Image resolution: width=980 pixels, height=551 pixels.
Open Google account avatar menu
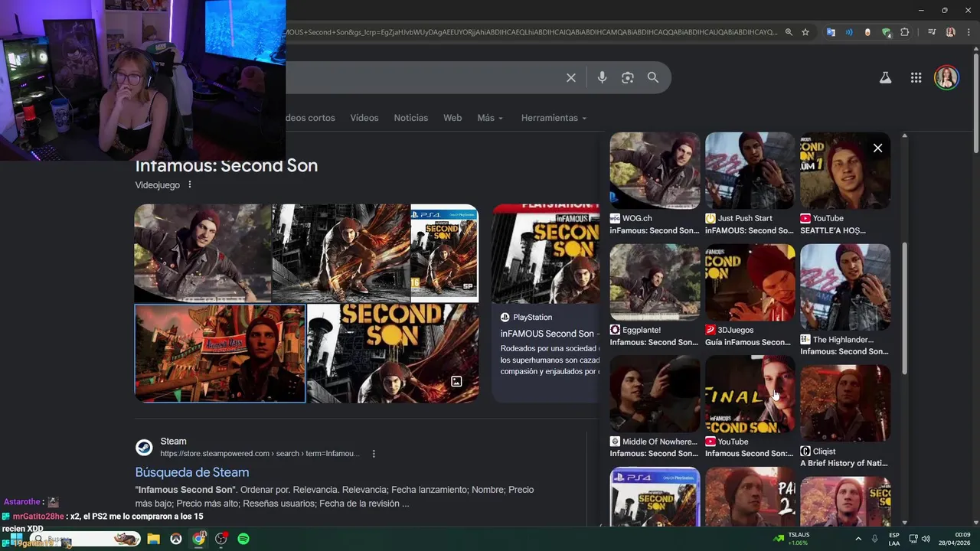pos(946,77)
